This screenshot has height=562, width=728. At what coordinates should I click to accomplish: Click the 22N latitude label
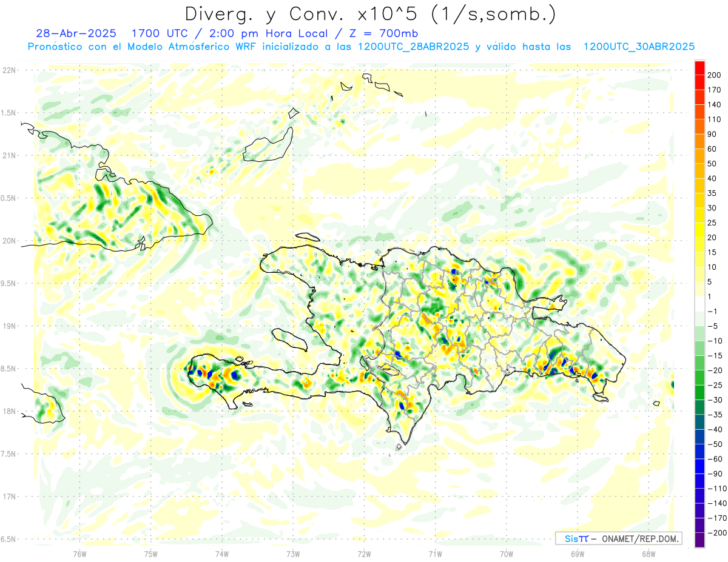point(9,70)
